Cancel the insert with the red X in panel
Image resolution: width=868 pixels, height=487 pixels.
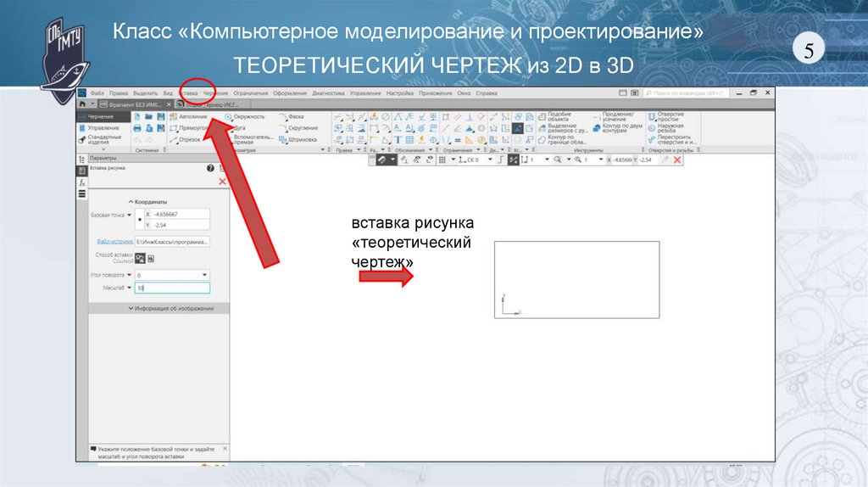[x=222, y=182]
